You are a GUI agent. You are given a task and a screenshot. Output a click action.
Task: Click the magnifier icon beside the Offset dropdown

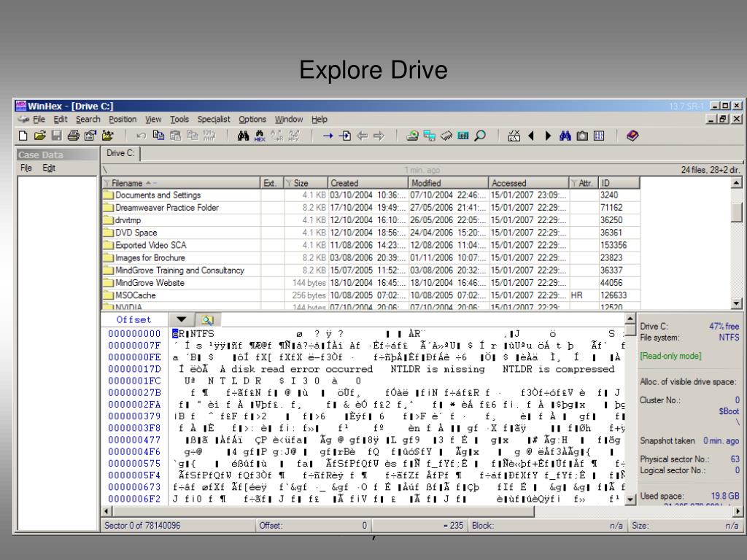[208, 320]
